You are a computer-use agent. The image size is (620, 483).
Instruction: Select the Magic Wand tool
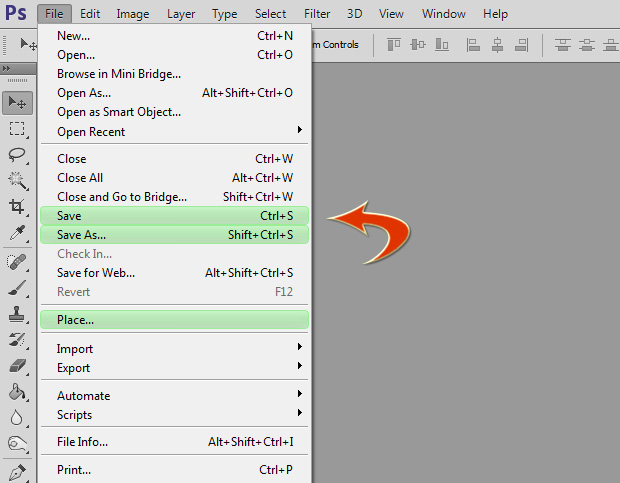[x=17, y=181]
